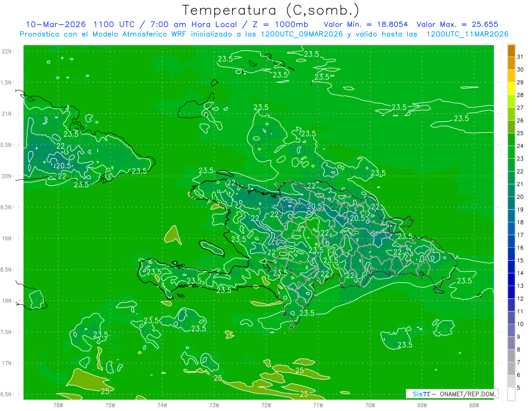Click the '5' color bar label
Viewport: 532px width, 411px height.
pyautogui.click(x=519, y=388)
